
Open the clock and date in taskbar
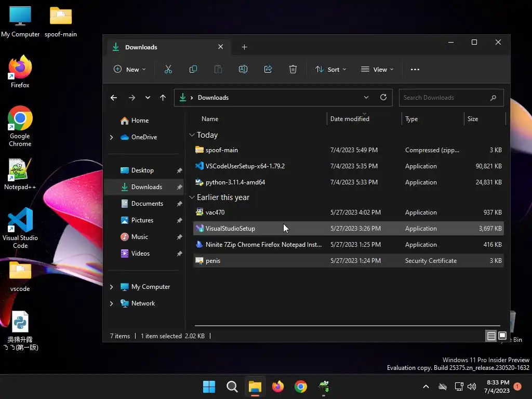click(x=497, y=387)
